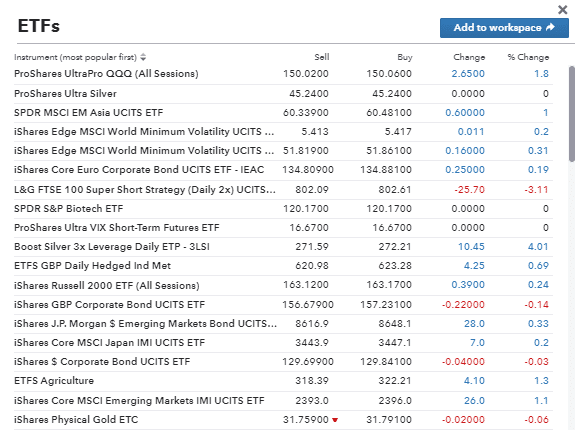Click buy price 3447.1
Image resolution: width=575 pixels, height=430 pixels.
tap(395, 343)
